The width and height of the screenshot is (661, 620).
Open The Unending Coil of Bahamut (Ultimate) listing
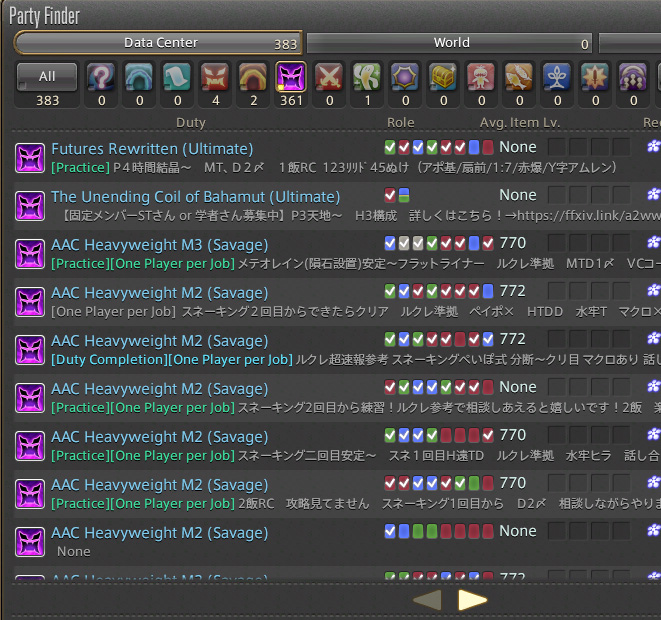point(196,197)
